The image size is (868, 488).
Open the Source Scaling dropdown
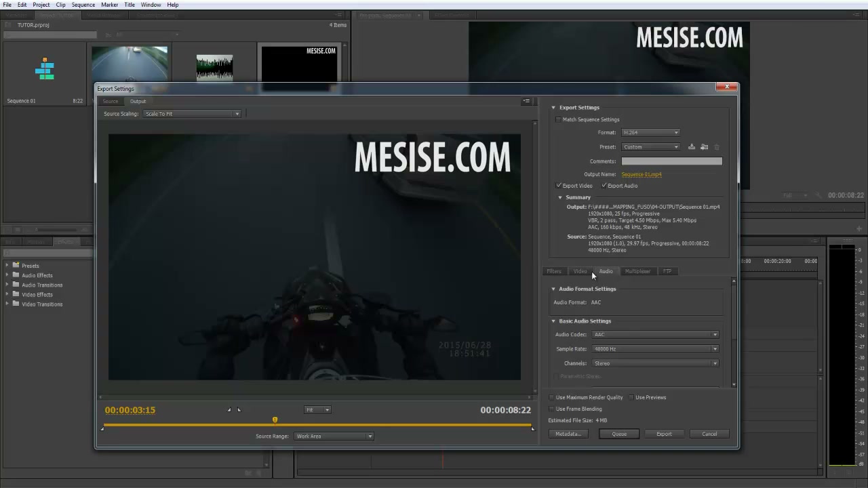pos(192,114)
